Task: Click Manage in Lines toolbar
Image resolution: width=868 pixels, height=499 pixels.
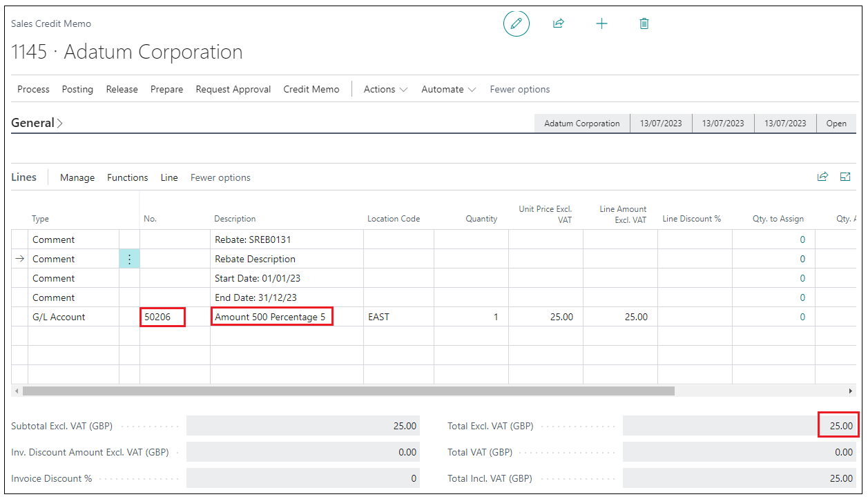Action: click(77, 177)
